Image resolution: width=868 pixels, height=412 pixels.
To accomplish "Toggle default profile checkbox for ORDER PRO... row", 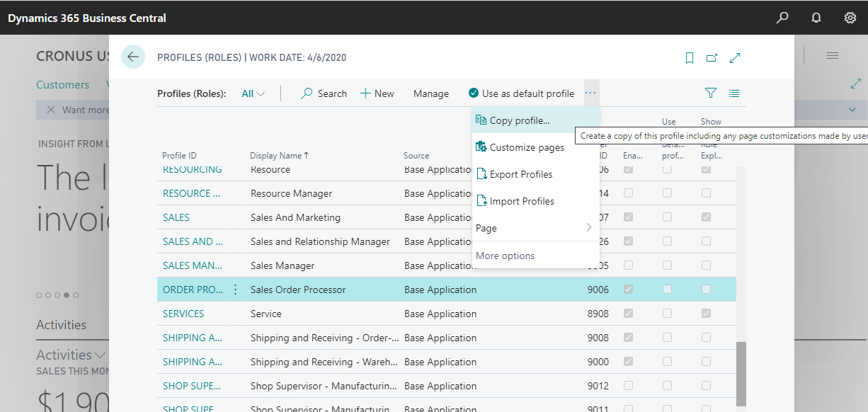I will pos(668,290).
